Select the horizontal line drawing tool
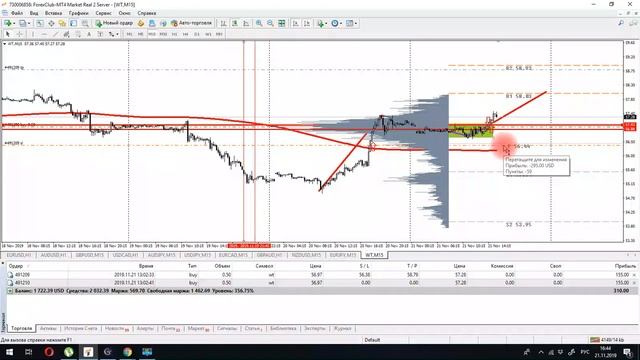 pyautogui.click(x=44, y=34)
